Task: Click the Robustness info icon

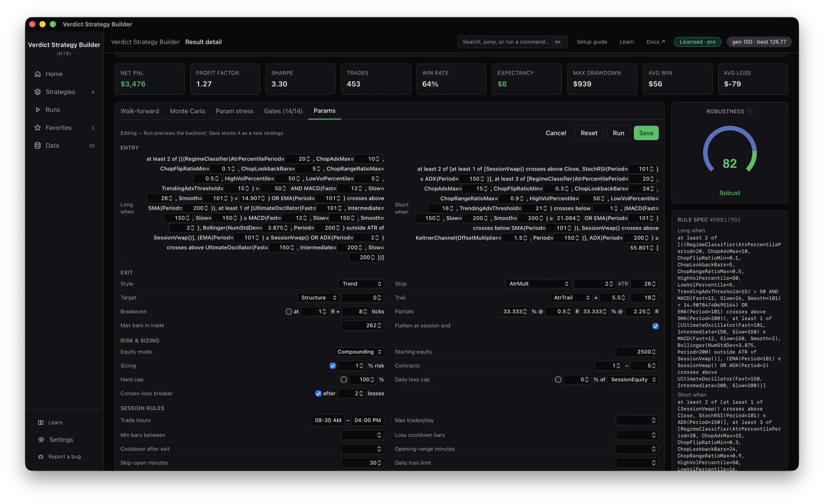Action: point(750,112)
